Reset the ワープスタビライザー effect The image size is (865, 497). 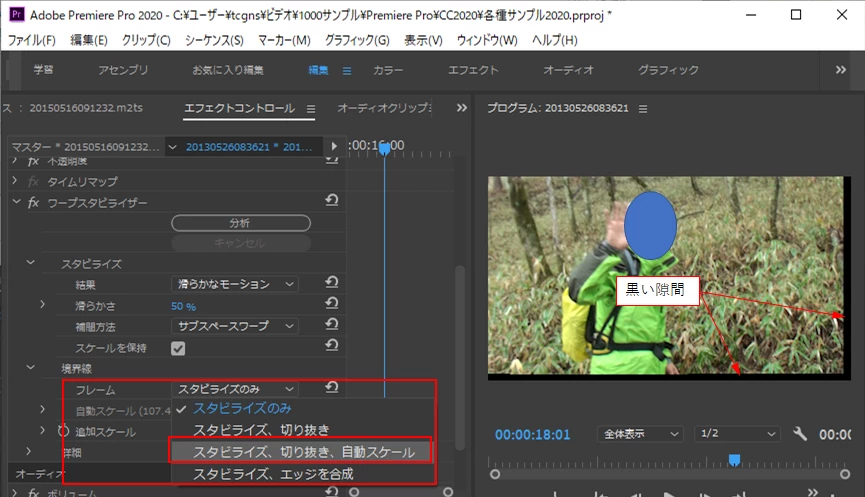(332, 200)
